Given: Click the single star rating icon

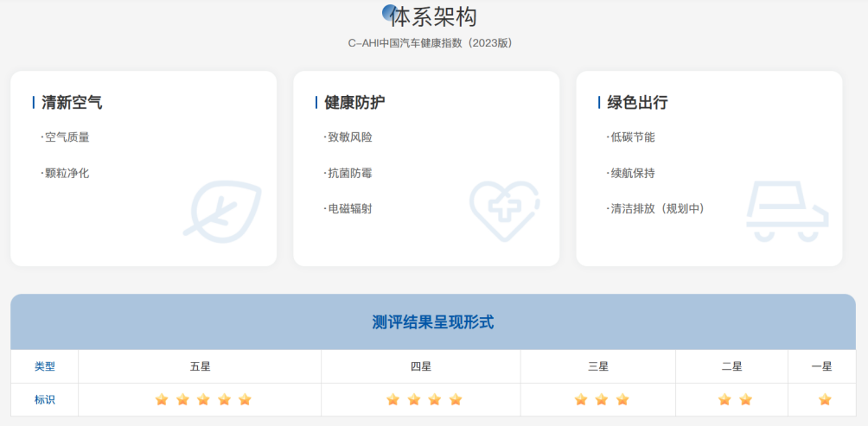Looking at the screenshot, I should pos(825,399).
